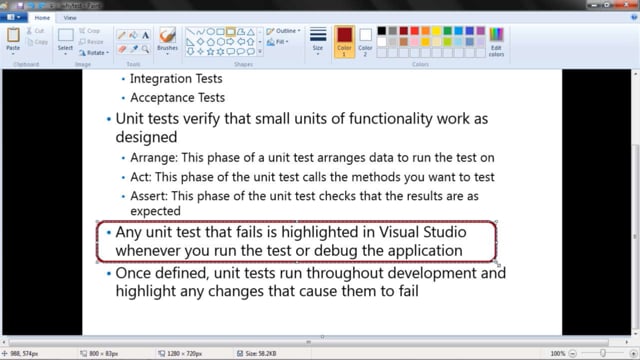Viewport: 640px width, 360px height.
Task: Click the Undo arrow in quick access toolbar
Action: click(x=31, y=6)
